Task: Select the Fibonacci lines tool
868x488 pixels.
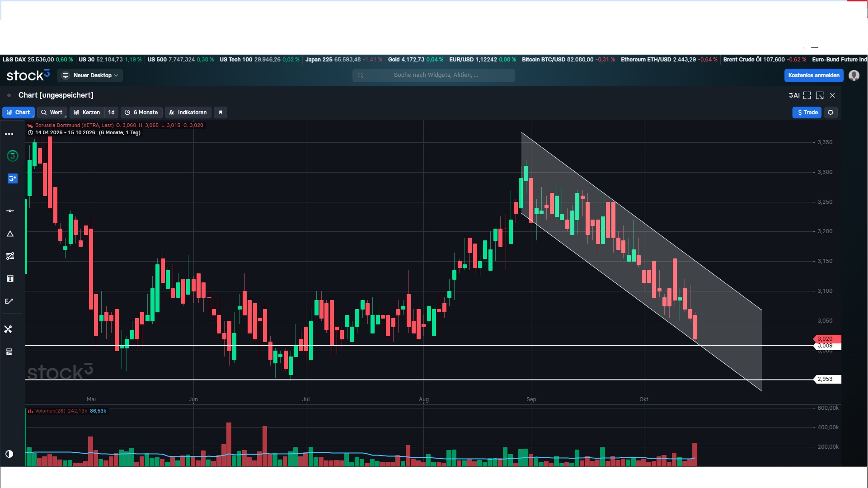Action: coord(10,256)
